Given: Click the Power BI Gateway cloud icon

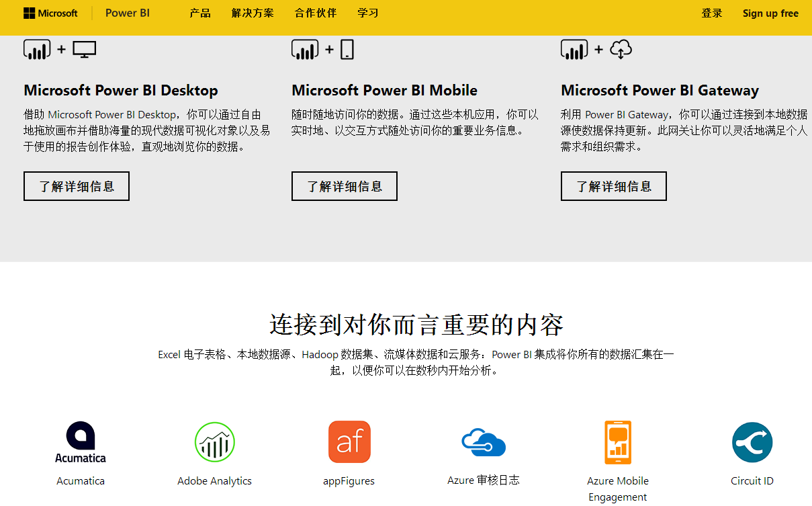Looking at the screenshot, I should (x=621, y=49).
